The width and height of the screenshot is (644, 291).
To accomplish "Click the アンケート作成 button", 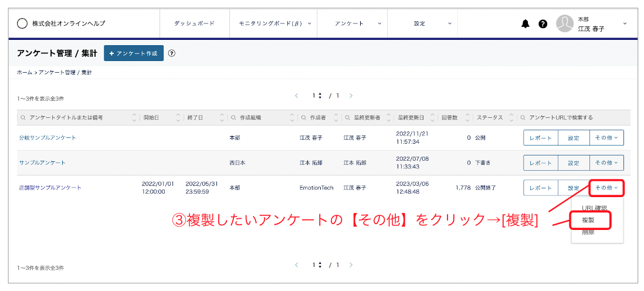I will (x=134, y=53).
